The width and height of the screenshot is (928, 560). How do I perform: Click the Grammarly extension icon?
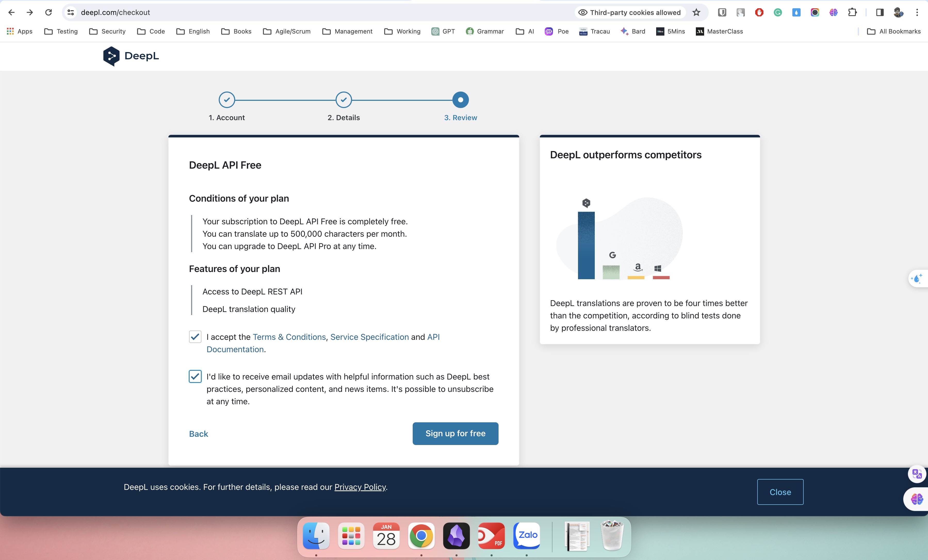pos(778,12)
